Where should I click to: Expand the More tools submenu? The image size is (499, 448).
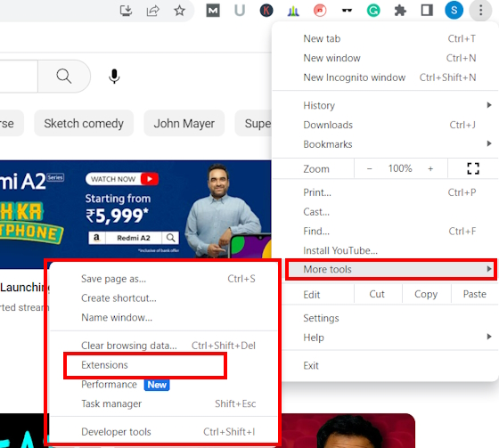coord(391,270)
